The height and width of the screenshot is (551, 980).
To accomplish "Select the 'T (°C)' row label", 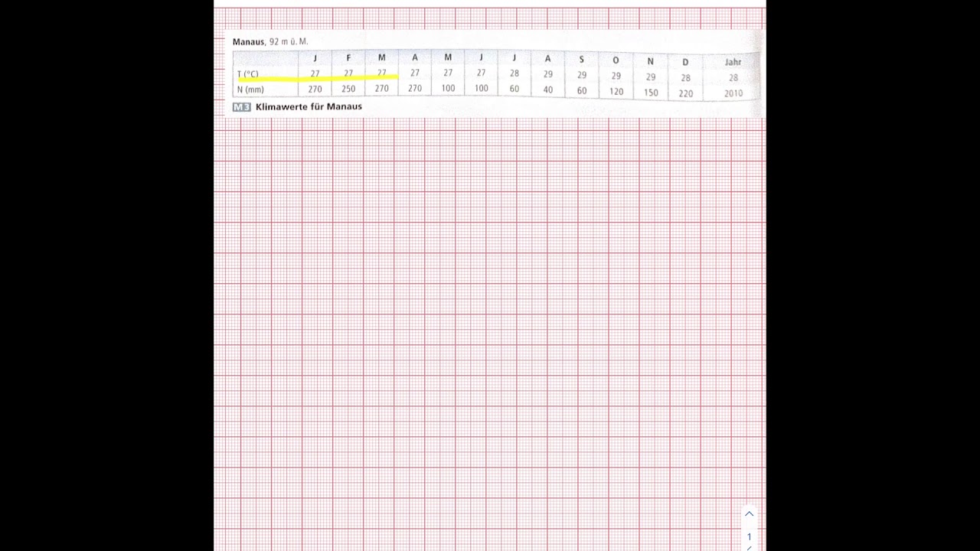I will [x=247, y=74].
